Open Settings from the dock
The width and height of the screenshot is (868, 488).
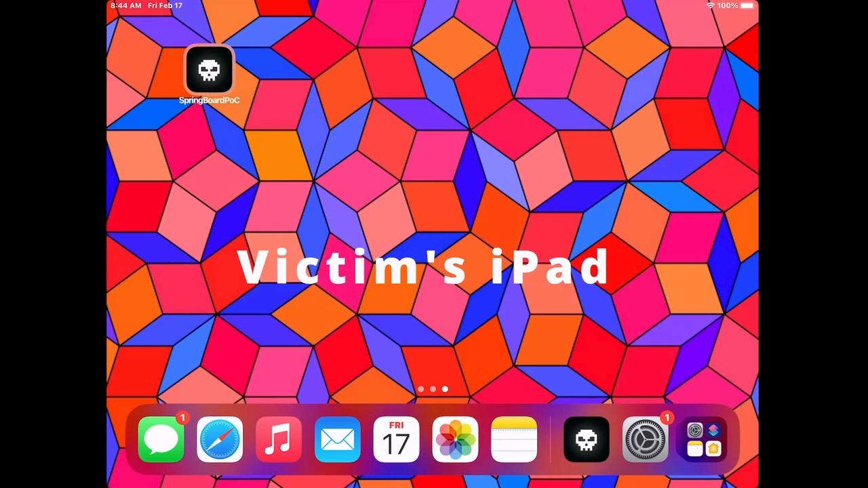pyautogui.click(x=646, y=441)
